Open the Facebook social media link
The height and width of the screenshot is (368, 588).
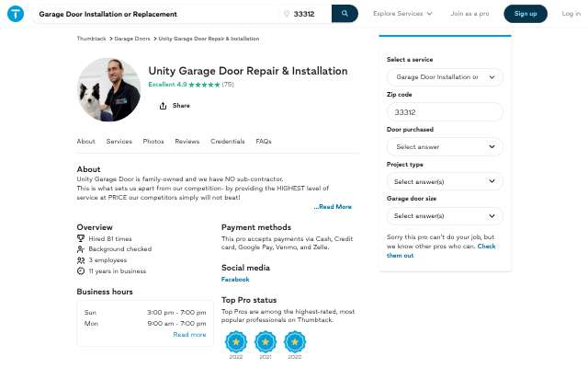tap(235, 280)
